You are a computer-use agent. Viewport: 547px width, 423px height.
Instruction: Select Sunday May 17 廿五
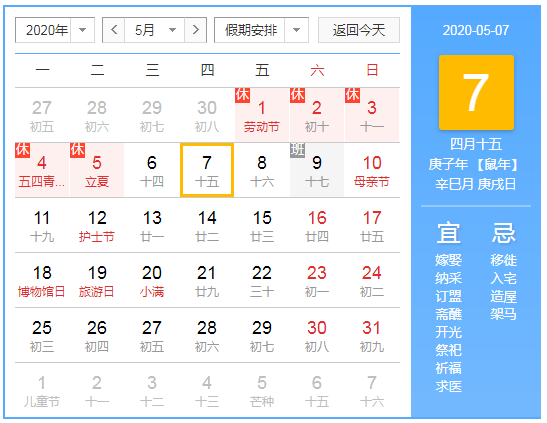372,225
